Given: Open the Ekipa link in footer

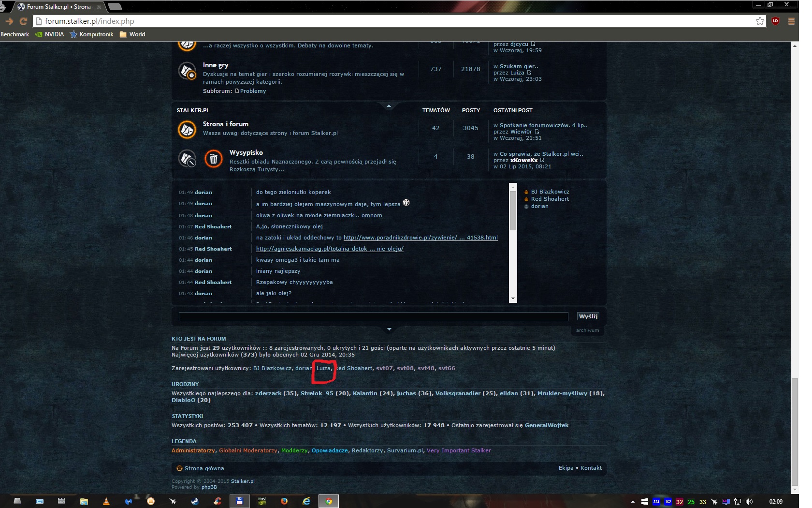Looking at the screenshot, I should pos(566,468).
